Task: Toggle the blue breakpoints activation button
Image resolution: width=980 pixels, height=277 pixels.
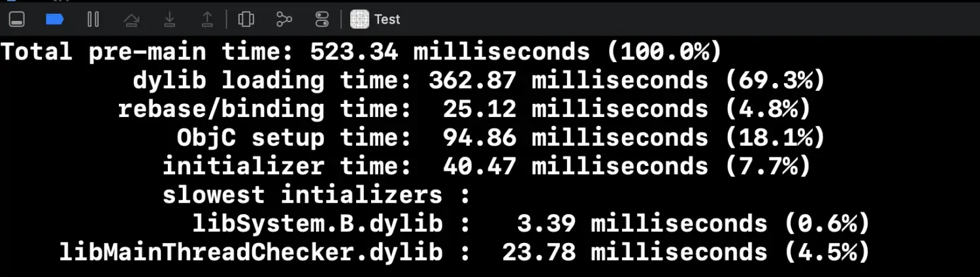Action: (x=55, y=20)
